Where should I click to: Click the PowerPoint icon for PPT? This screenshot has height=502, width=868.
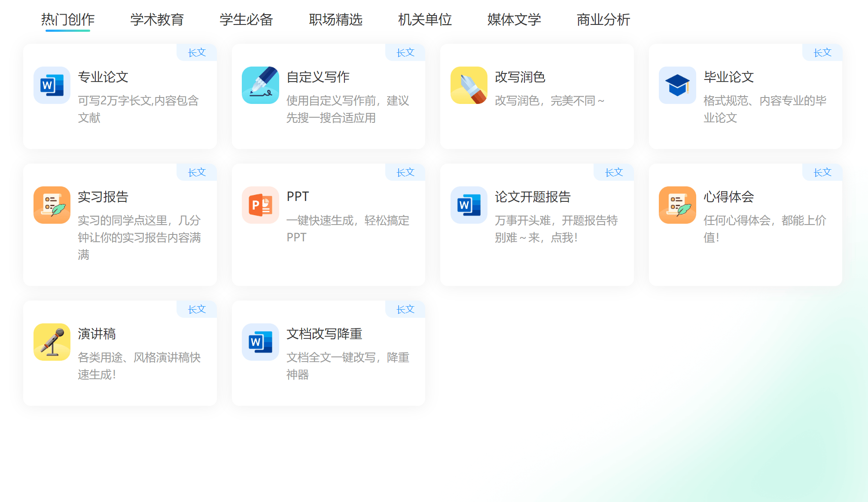coord(260,205)
